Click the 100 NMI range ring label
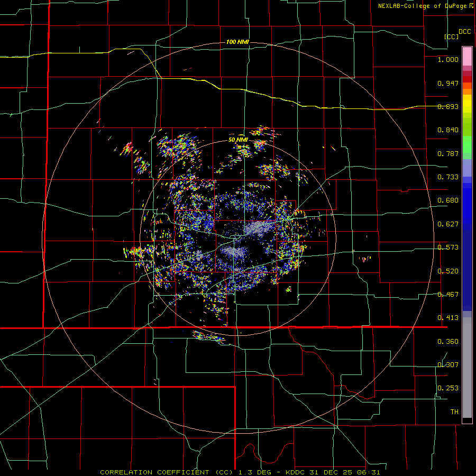This screenshot has width=476, height=476. pyautogui.click(x=237, y=42)
